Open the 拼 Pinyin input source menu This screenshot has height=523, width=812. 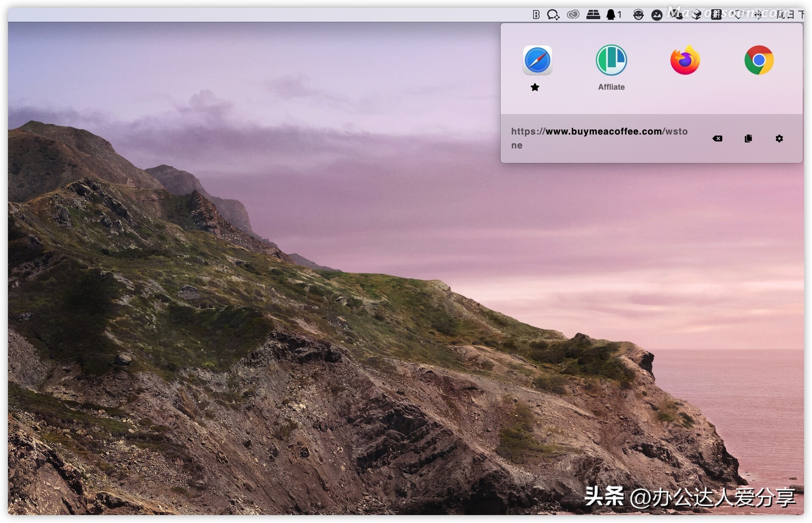[x=716, y=14]
